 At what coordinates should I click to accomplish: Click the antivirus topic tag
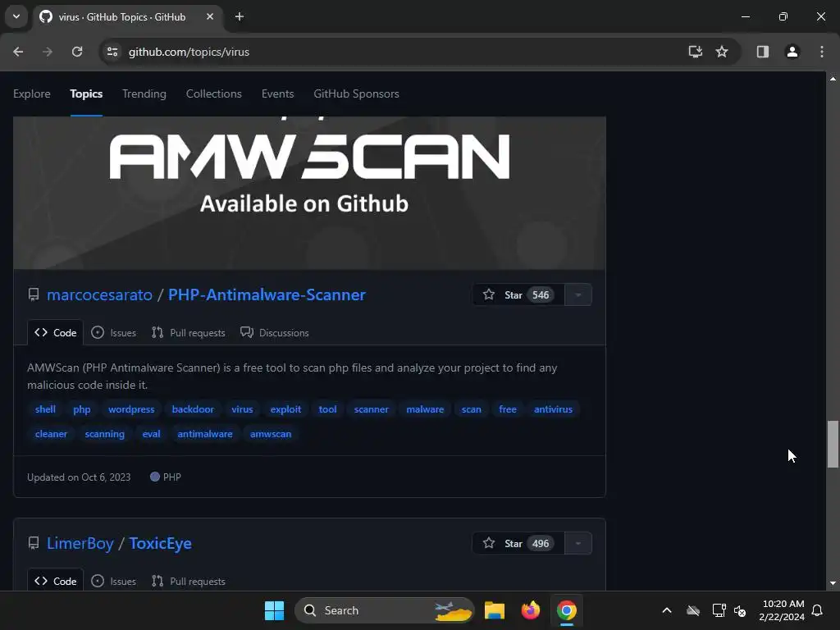pyautogui.click(x=554, y=409)
